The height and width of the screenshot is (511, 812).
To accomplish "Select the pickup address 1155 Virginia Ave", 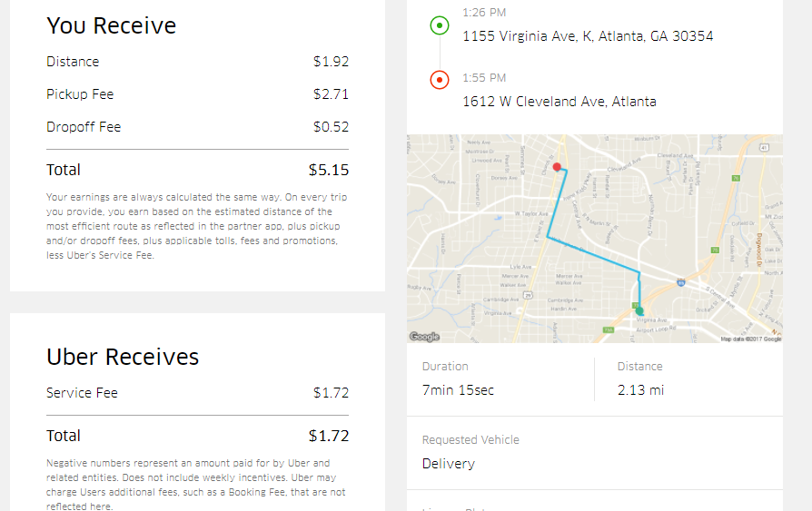I will click(x=588, y=36).
